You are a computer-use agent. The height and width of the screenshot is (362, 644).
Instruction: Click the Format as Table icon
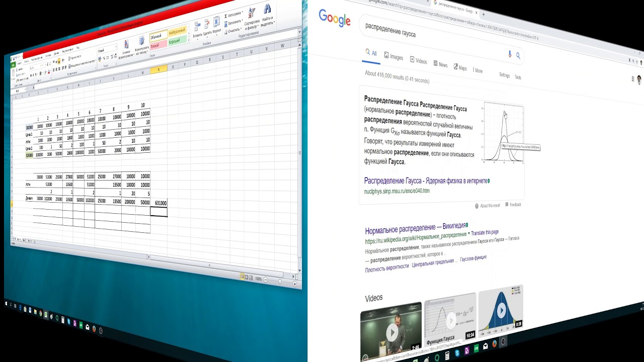(x=141, y=40)
